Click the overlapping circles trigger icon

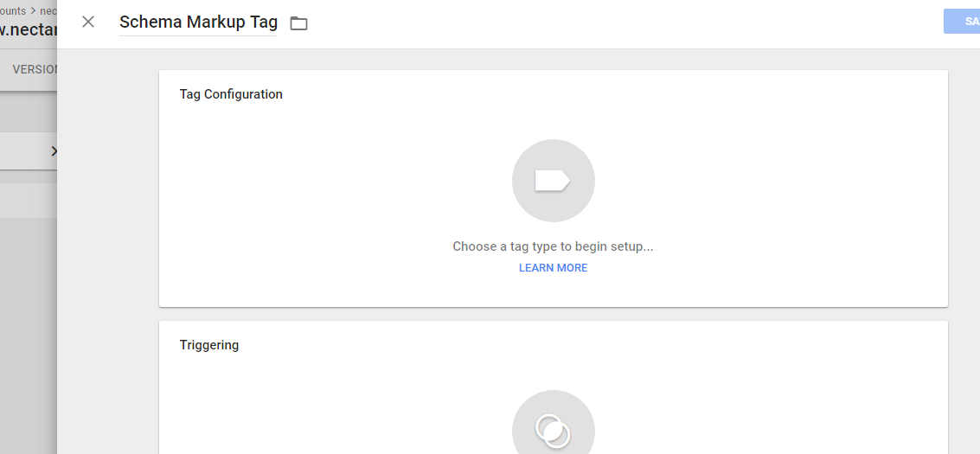click(553, 430)
